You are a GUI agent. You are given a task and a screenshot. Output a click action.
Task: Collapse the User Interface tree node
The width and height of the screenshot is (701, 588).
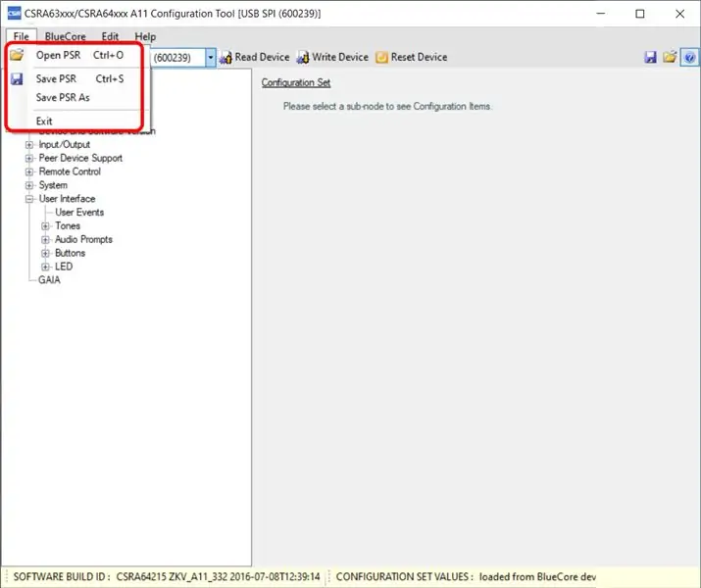click(29, 199)
